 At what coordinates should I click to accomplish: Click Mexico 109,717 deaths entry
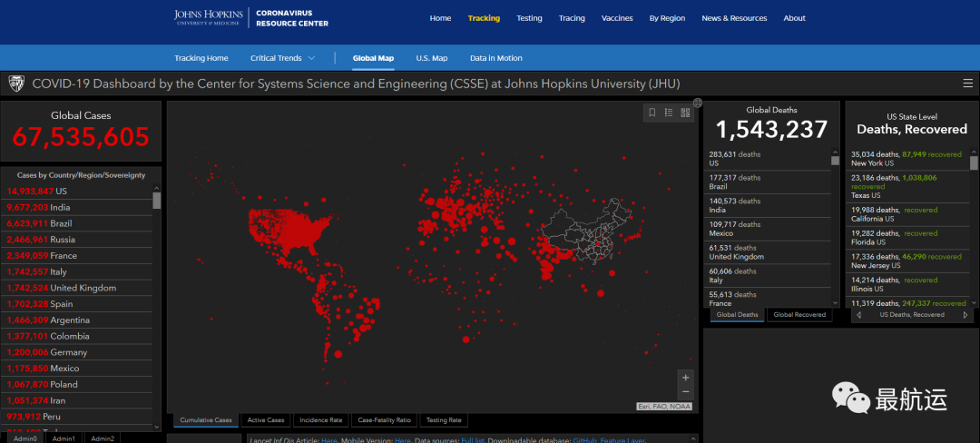(768, 229)
